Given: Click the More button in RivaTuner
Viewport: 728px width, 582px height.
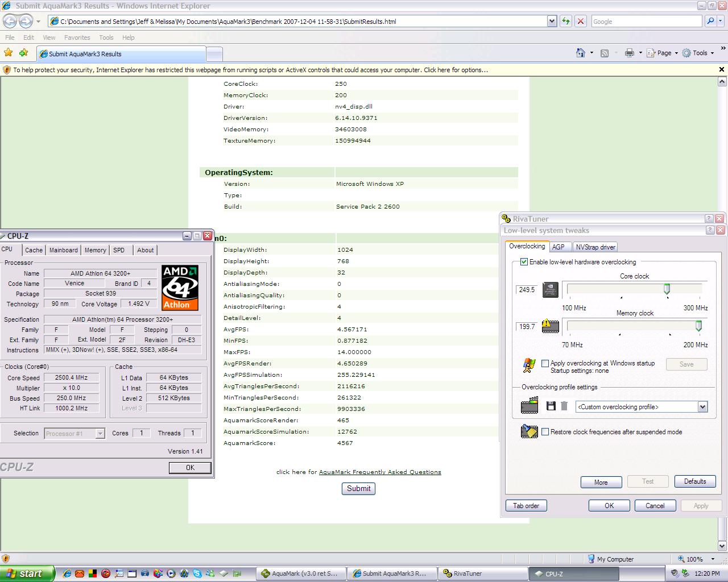Looking at the screenshot, I should 601,482.
